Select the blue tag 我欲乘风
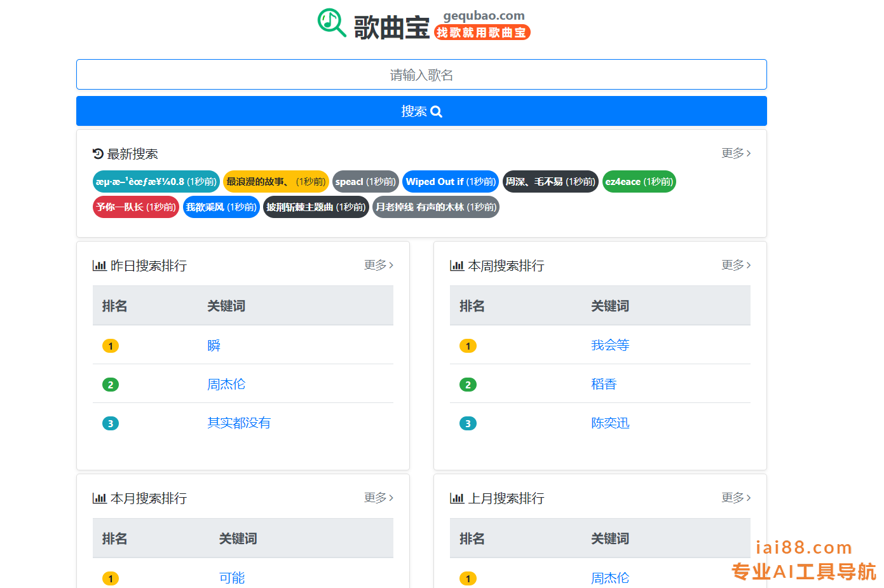Viewport: 884px width, 588px height. tap(221, 207)
